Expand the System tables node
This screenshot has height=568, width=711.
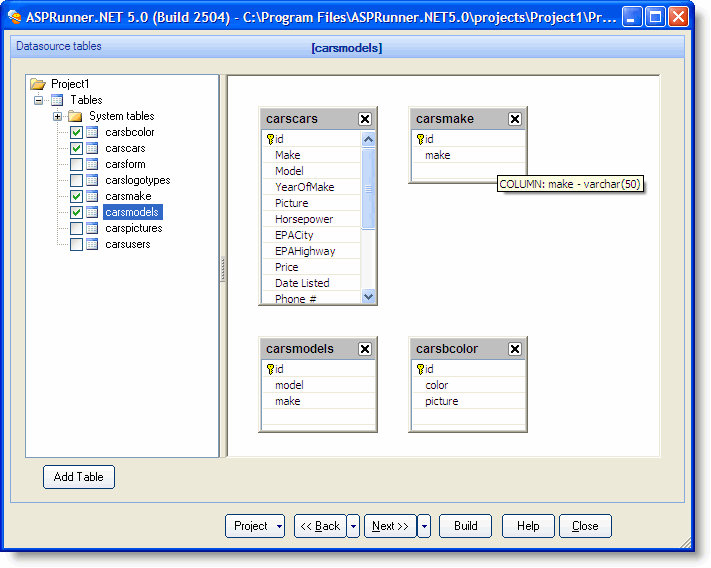(x=57, y=117)
